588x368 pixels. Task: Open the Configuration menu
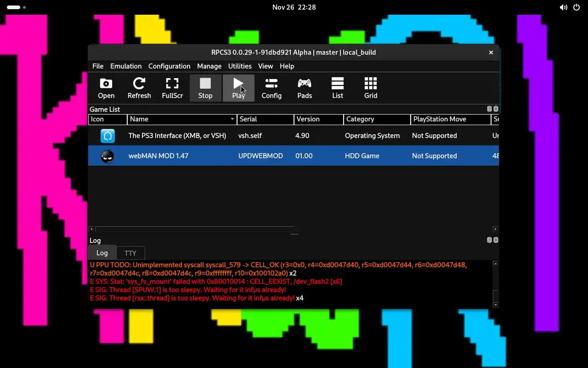[169, 66]
